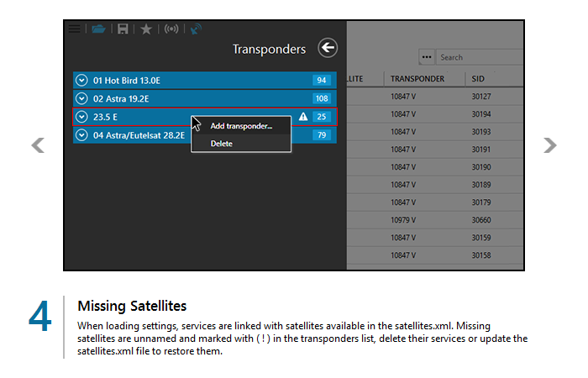Click the open folder icon
Image resolution: width=588 pixels, height=378 pixels.
pyautogui.click(x=99, y=29)
